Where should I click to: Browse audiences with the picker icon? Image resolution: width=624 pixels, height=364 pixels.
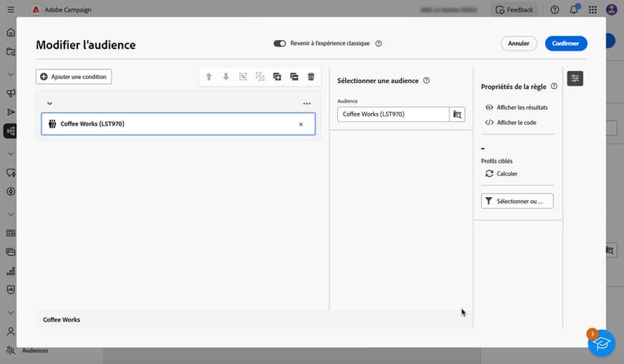pos(458,115)
